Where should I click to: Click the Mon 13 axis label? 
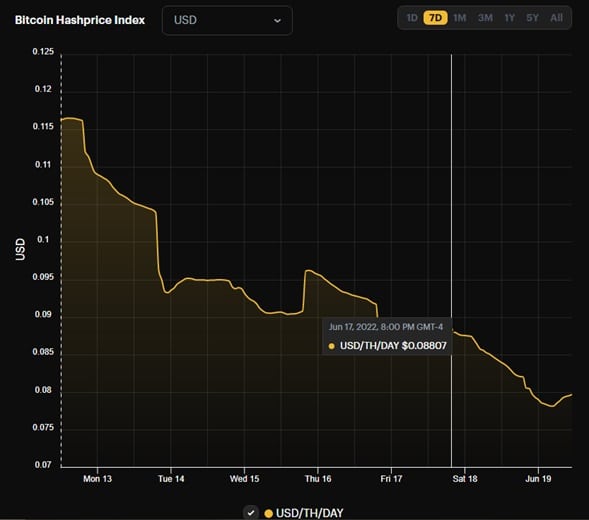tap(97, 479)
